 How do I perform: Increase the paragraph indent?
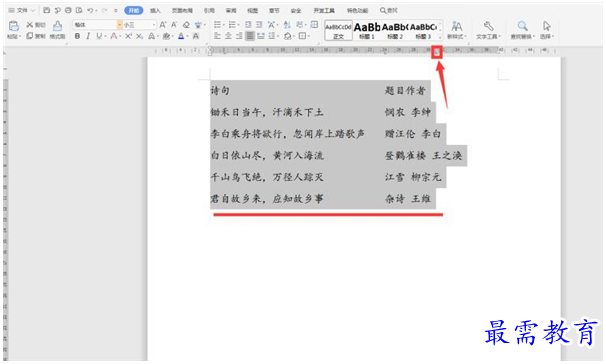pyautogui.click(x=259, y=25)
